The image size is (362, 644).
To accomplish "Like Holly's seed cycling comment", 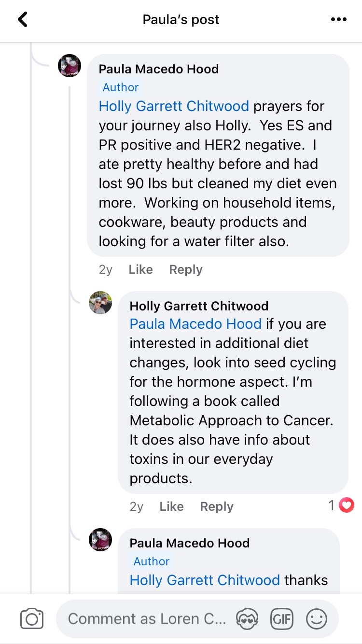I will pyautogui.click(x=171, y=506).
